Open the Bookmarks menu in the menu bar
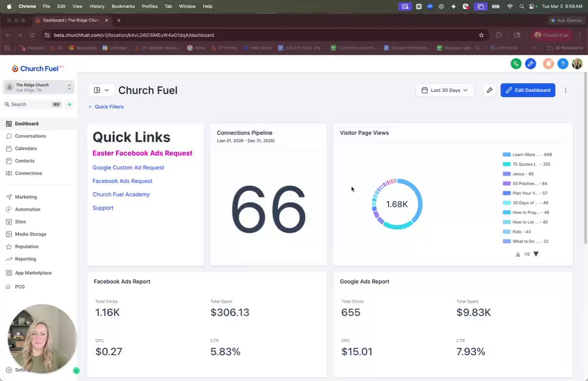588x381 pixels. click(x=123, y=6)
